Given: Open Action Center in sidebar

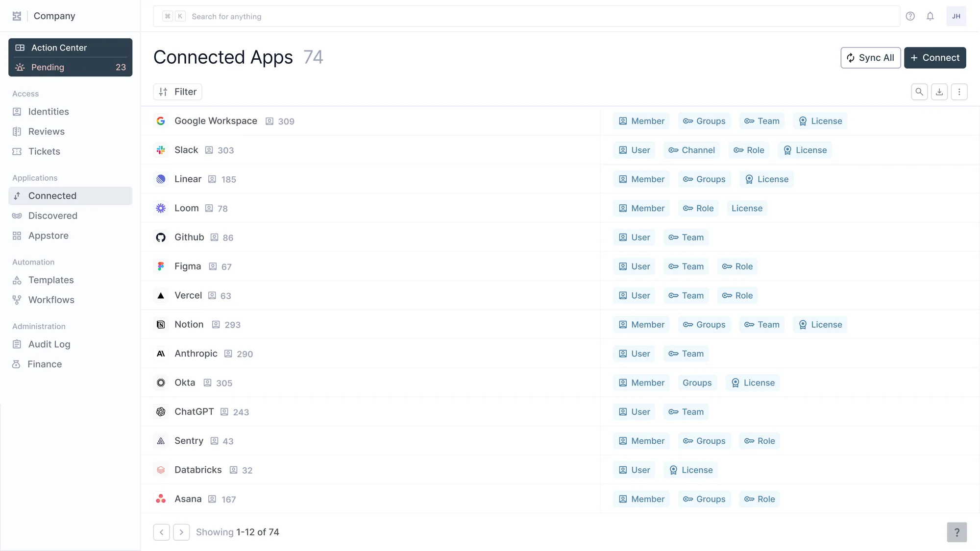Looking at the screenshot, I should click(70, 48).
